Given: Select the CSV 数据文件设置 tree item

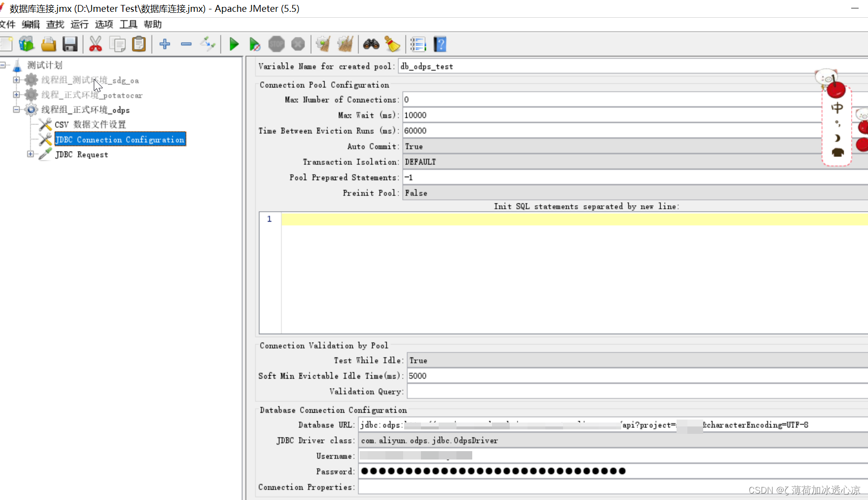Looking at the screenshot, I should pos(90,124).
